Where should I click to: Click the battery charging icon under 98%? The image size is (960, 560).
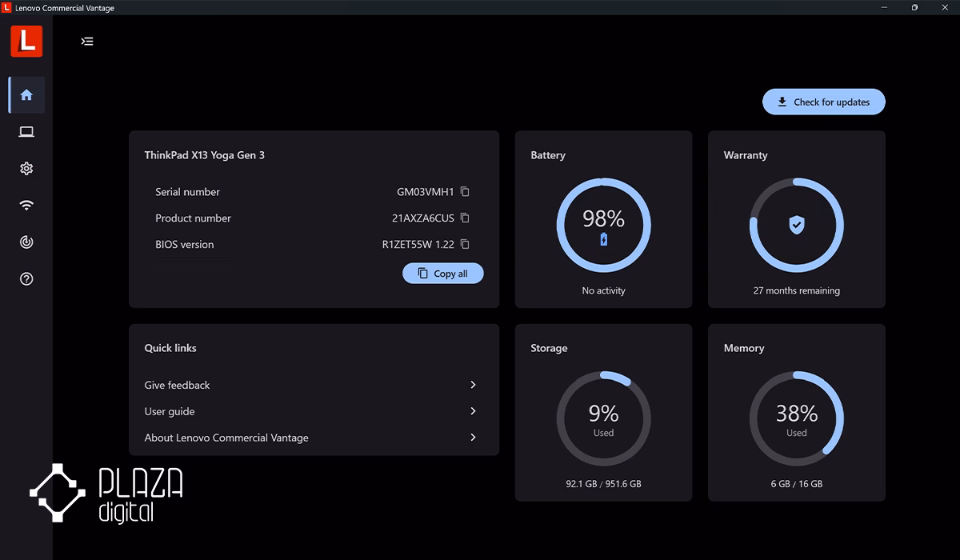click(x=604, y=239)
